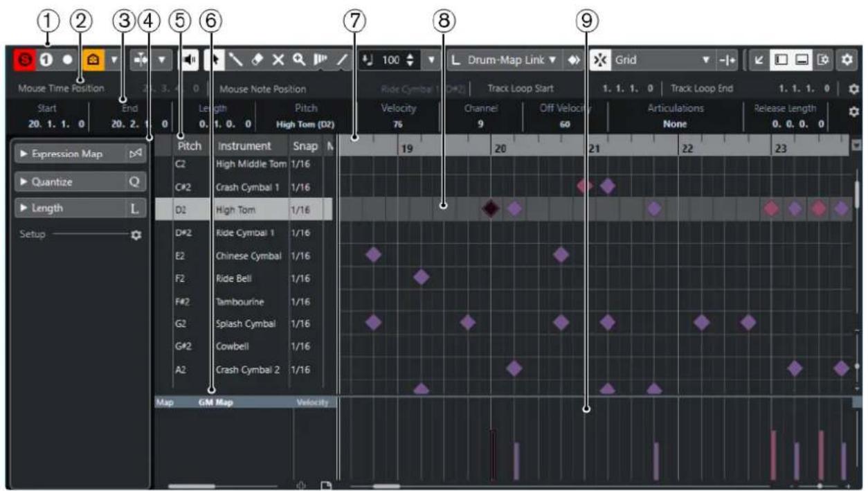Select the Mute (X) tool
The height and width of the screenshot is (491, 868).
[x=278, y=60]
